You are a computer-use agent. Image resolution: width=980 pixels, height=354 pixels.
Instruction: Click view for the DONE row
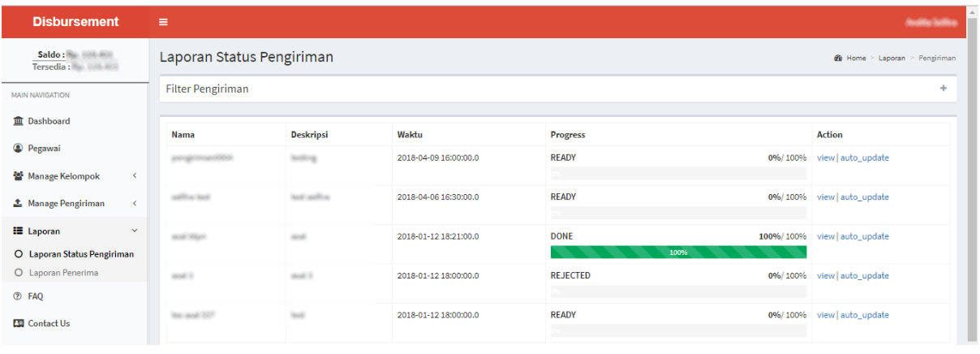click(x=825, y=236)
